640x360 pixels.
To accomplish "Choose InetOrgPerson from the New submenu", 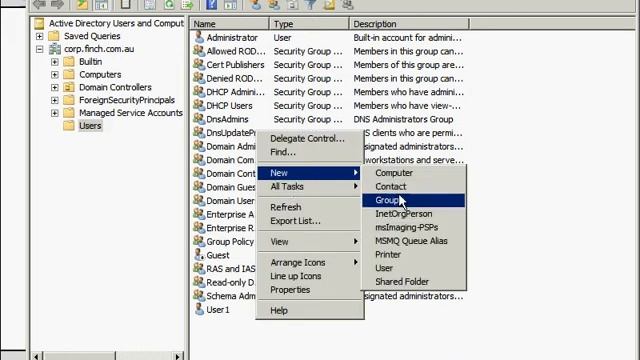I will (413, 214).
